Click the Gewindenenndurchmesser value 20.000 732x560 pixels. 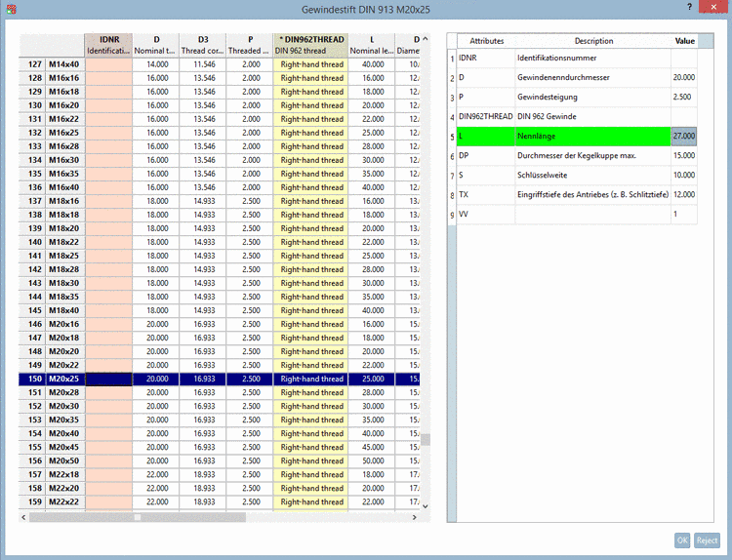tap(683, 77)
